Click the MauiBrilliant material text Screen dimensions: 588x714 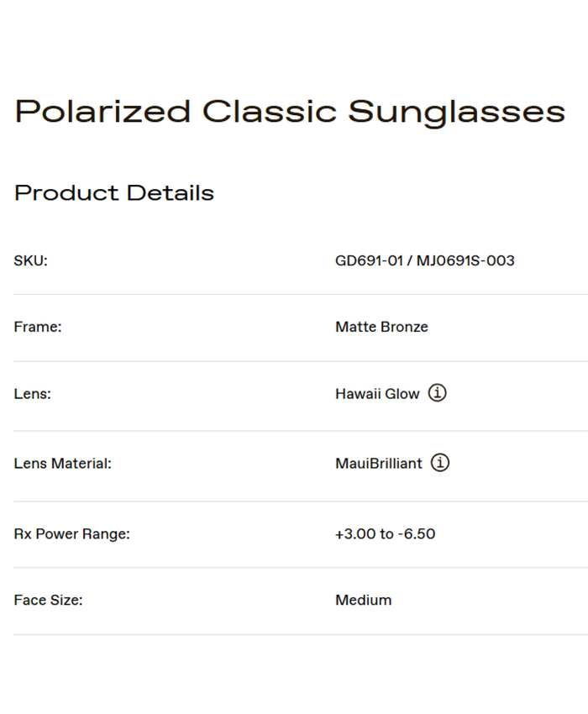click(379, 464)
